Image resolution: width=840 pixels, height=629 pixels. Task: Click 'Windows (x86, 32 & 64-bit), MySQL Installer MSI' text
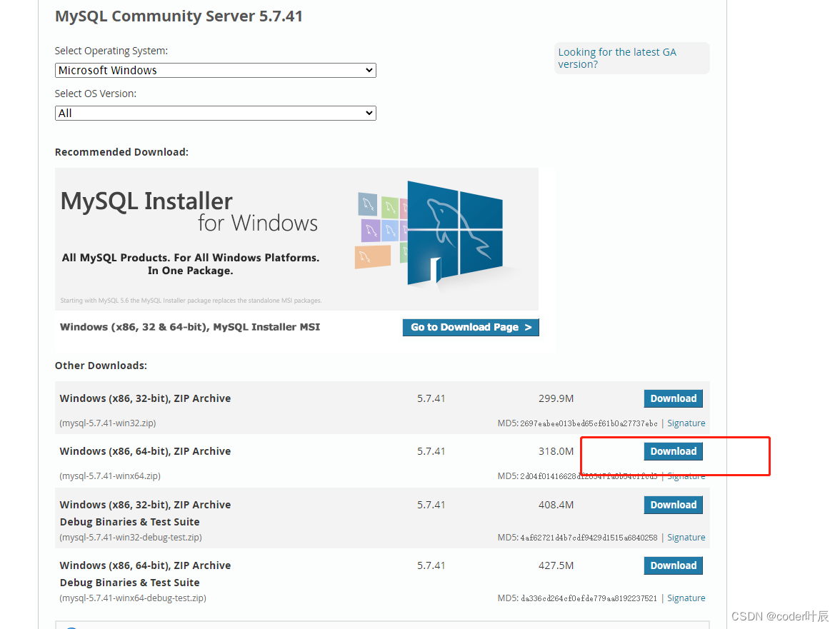point(190,327)
